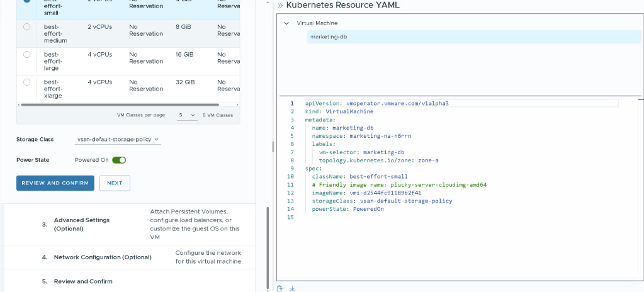The image size is (644, 292).
Task: Download the YAML file icon
Action: [291, 288]
